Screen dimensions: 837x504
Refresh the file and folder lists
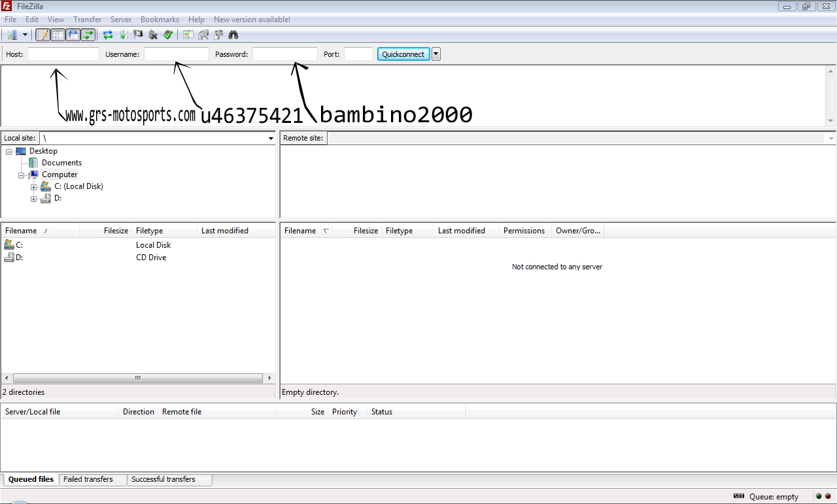click(x=108, y=35)
